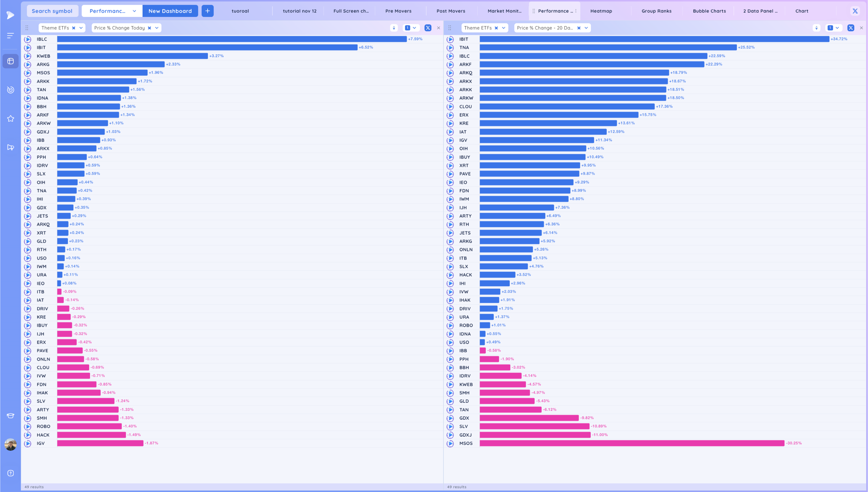868x492 pixels.
Task: Click play icon beside KWEB in Today panel
Action: click(28, 56)
